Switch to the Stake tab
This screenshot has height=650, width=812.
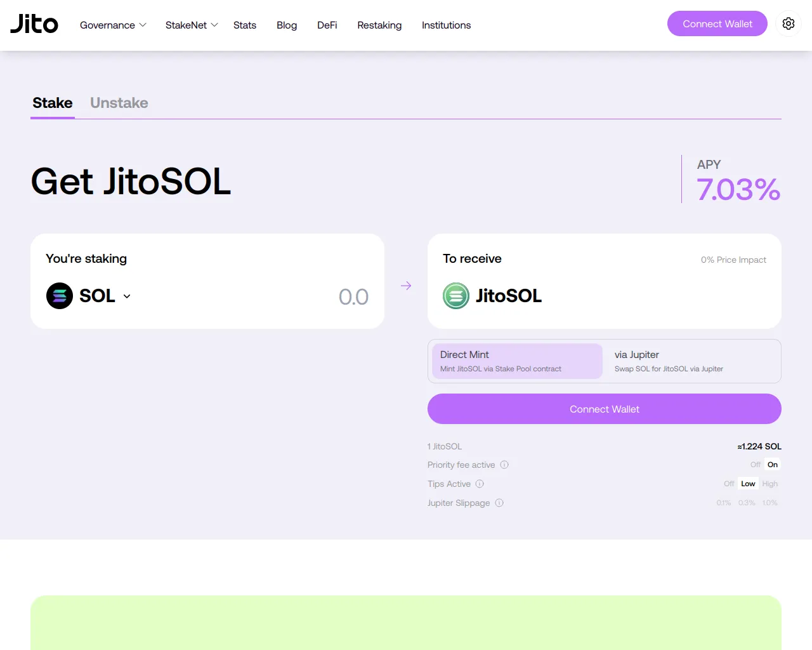click(x=53, y=103)
